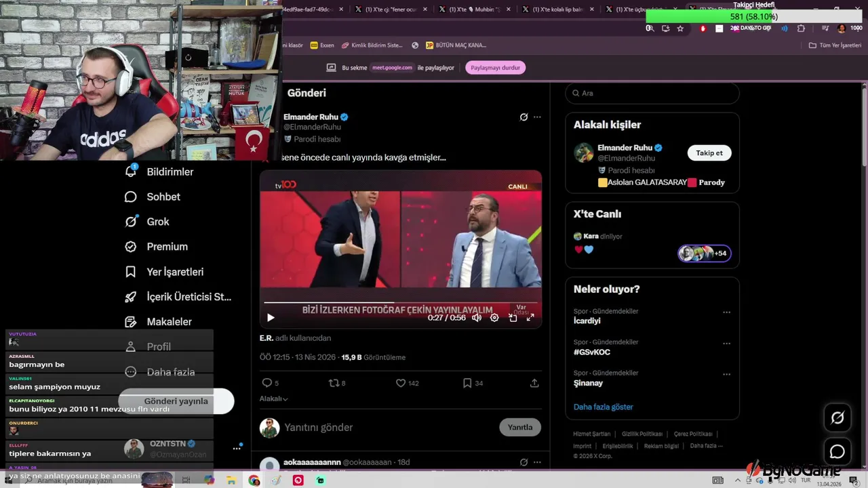Open the Premium verified badge icon

tap(131, 247)
